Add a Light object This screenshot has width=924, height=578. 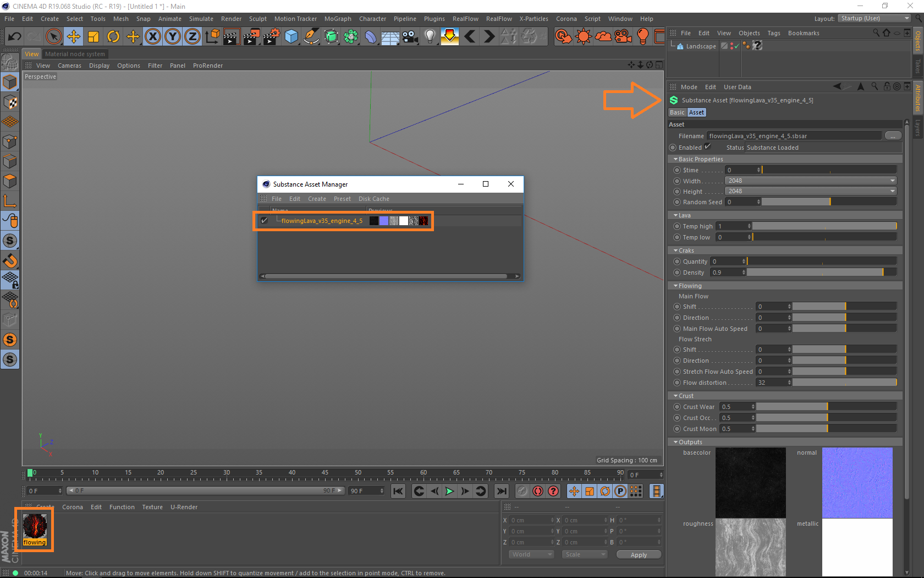click(x=430, y=37)
